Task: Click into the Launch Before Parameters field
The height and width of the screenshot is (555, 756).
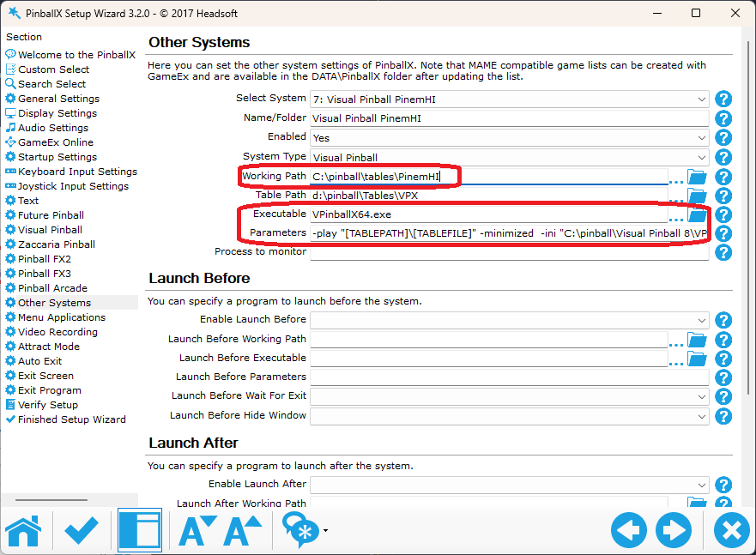Action: (509, 377)
